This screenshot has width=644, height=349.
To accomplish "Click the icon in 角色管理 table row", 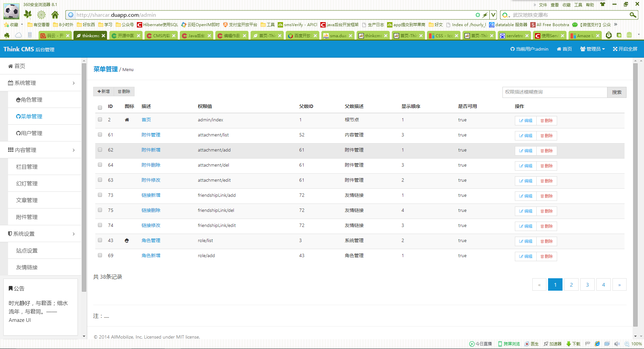I will point(127,240).
